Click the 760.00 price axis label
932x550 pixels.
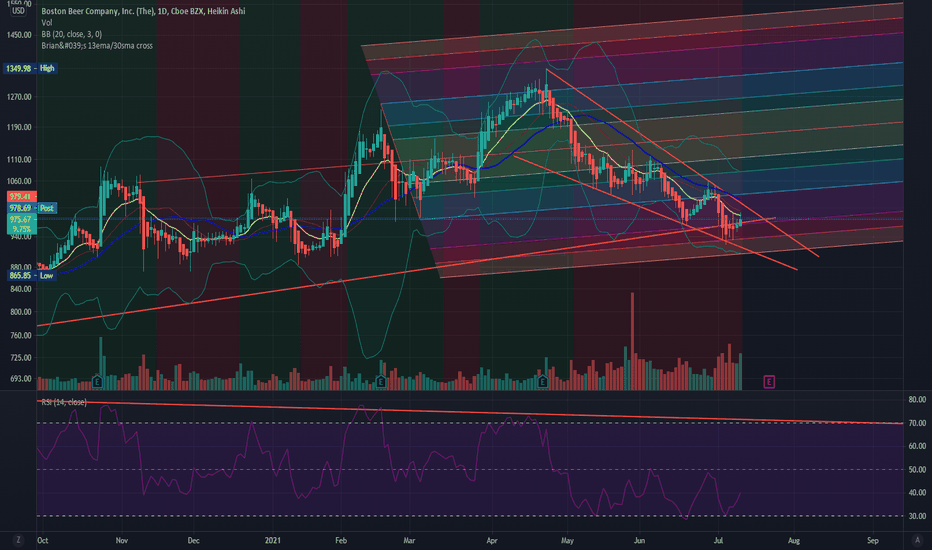point(20,335)
